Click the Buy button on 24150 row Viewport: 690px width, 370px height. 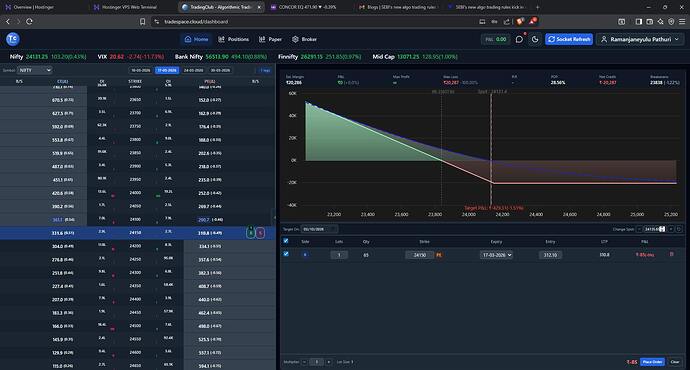tap(251, 233)
